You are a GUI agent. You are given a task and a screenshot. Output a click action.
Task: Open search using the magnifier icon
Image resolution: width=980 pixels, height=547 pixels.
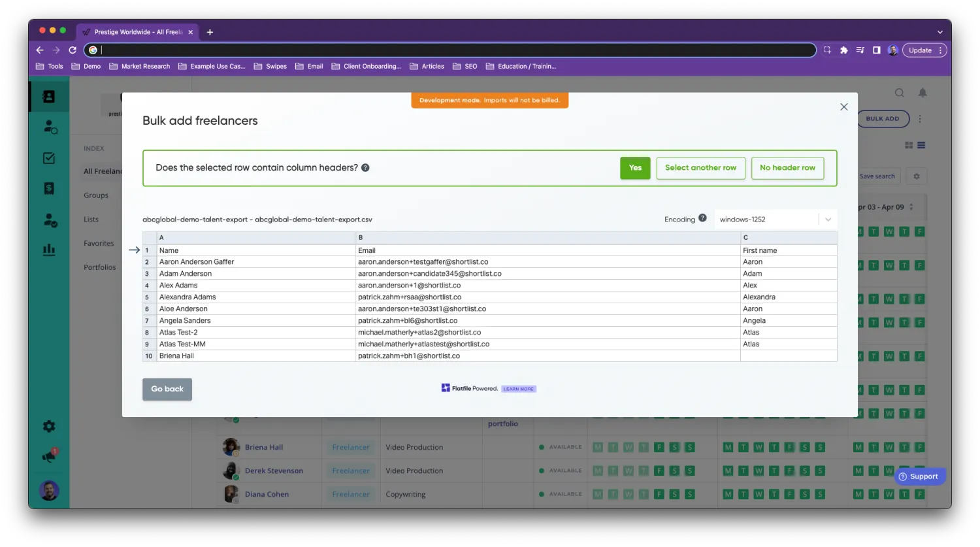click(x=900, y=93)
